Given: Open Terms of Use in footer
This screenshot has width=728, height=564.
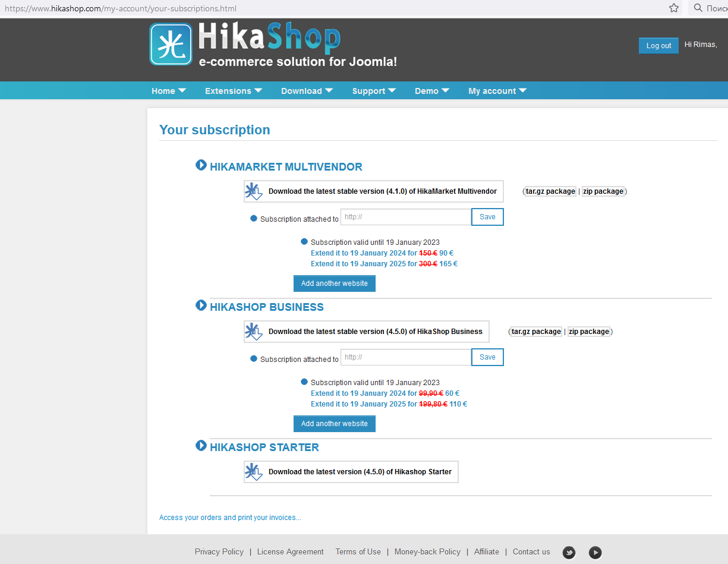Looking at the screenshot, I should point(358,552).
